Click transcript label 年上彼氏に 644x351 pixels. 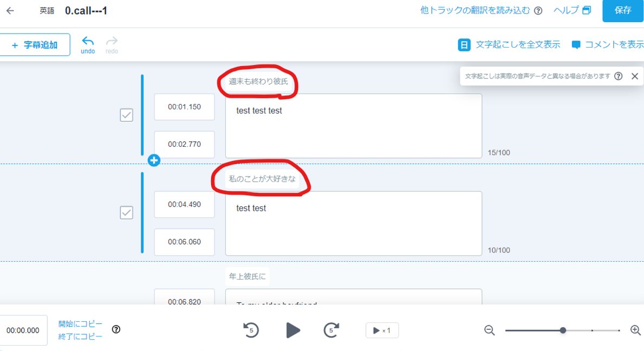click(247, 276)
